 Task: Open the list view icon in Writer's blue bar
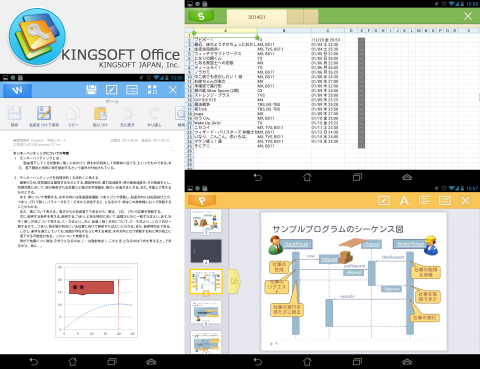tap(132, 90)
